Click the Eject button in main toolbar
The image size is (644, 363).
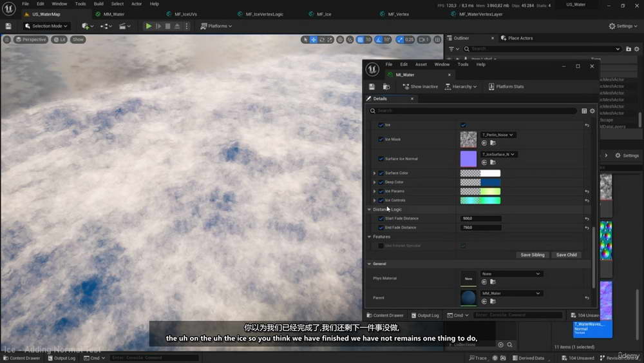pos(177,26)
